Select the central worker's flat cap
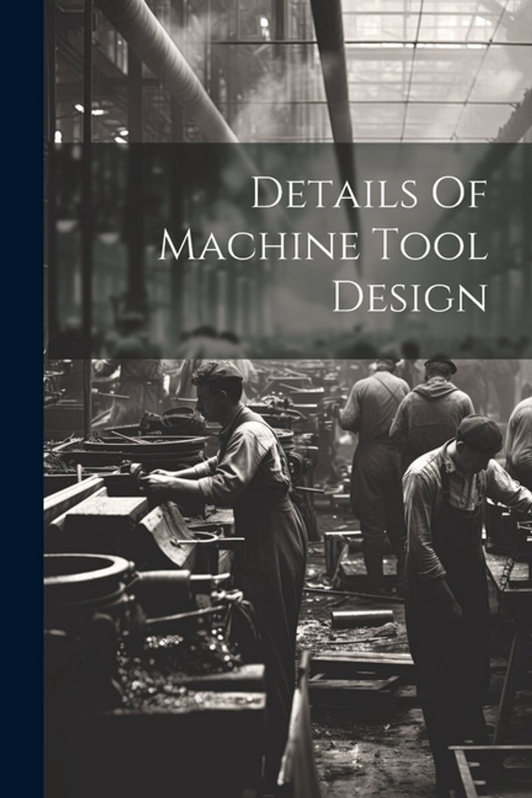 217,371
